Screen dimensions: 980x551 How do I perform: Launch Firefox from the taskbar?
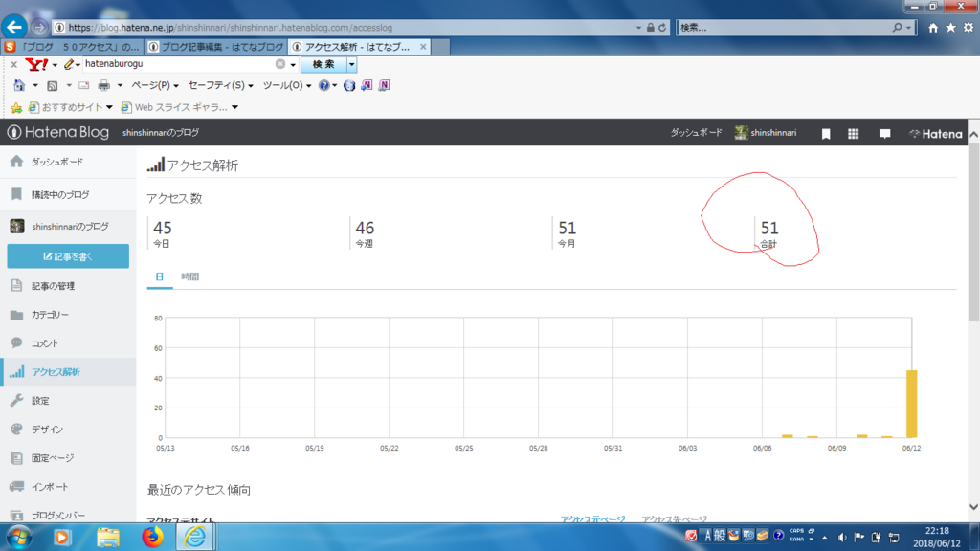(x=152, y=538)
